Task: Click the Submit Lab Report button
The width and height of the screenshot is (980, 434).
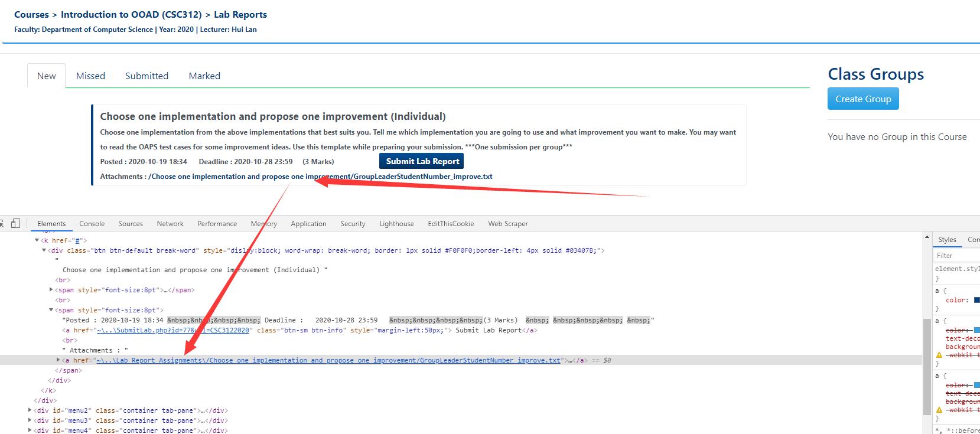Action: pos(422,161)
